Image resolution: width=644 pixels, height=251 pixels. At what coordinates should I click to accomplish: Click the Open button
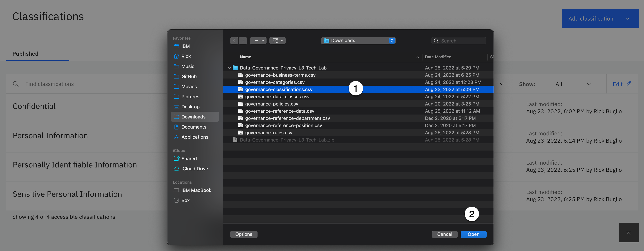click(x=473, y=234)
